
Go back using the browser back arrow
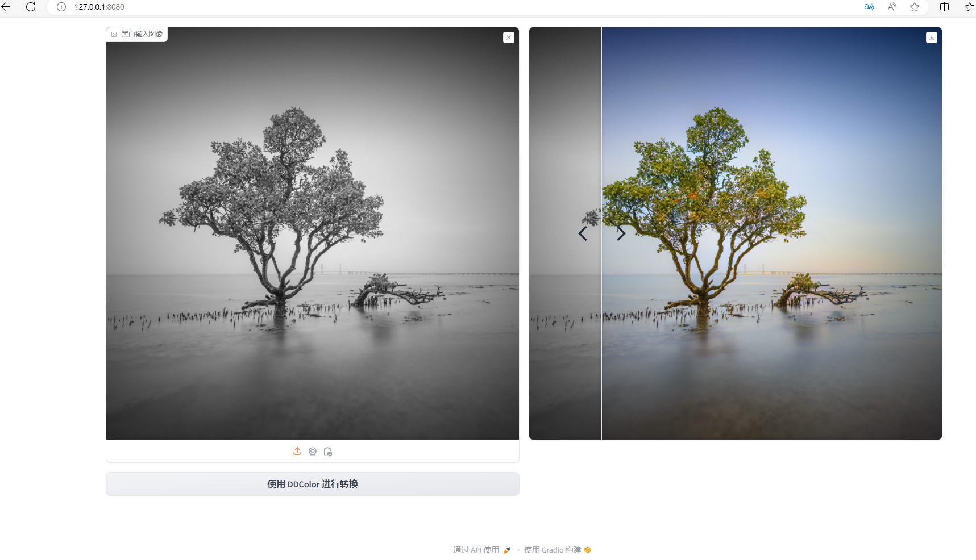pyautogui.click(x=6, y=7)
